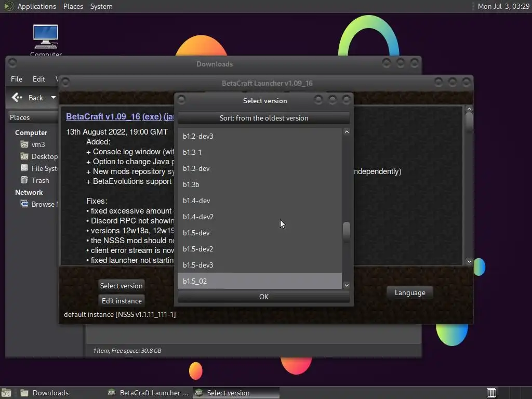This screenshot has width=532, height=399.
Task: Click the File System drive icon
Action: (x=24, y=168)
